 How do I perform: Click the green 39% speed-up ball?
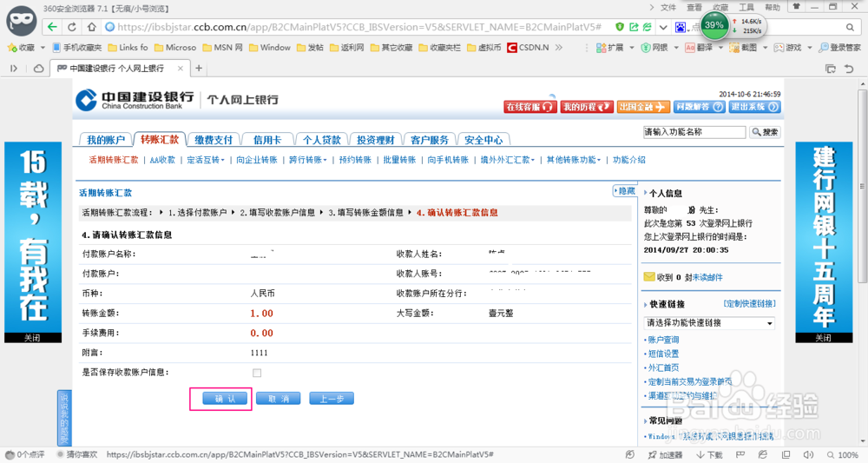click(x=714, y=25)
